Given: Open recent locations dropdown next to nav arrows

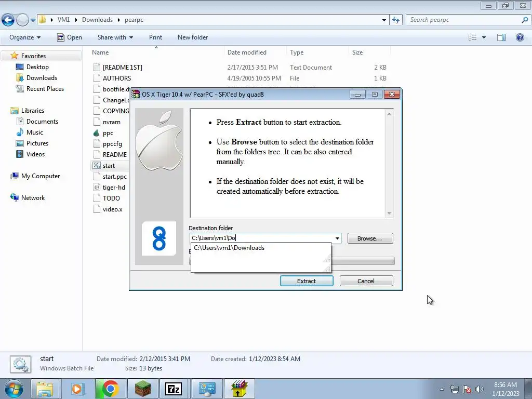Looking at the screenshot, I should click(x=33, y=20).
